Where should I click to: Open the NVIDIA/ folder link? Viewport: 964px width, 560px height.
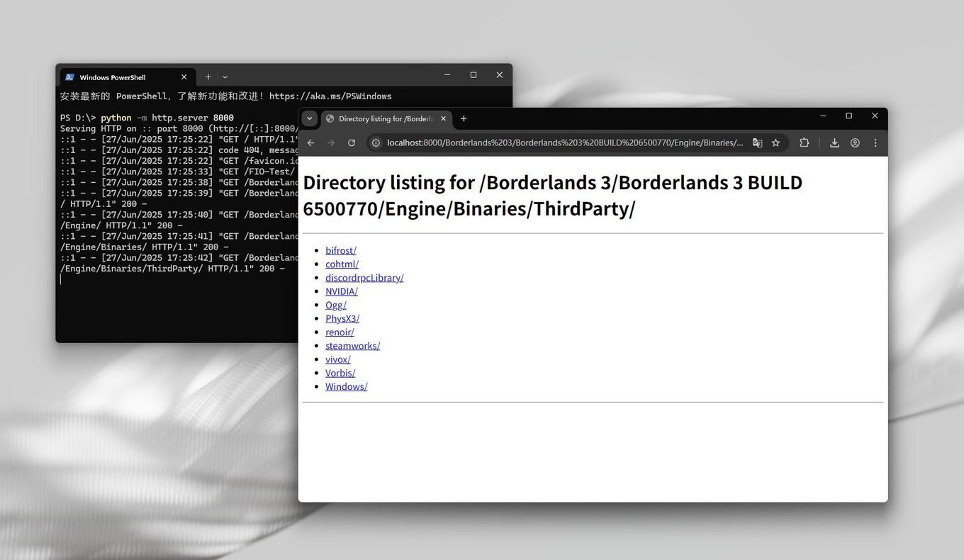(x=342, y=291)
